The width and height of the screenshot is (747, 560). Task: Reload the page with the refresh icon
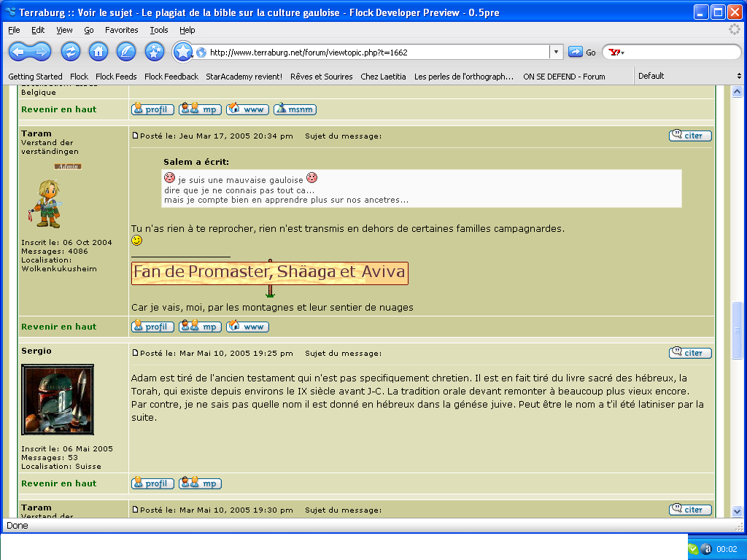click(x=71, y=52)
